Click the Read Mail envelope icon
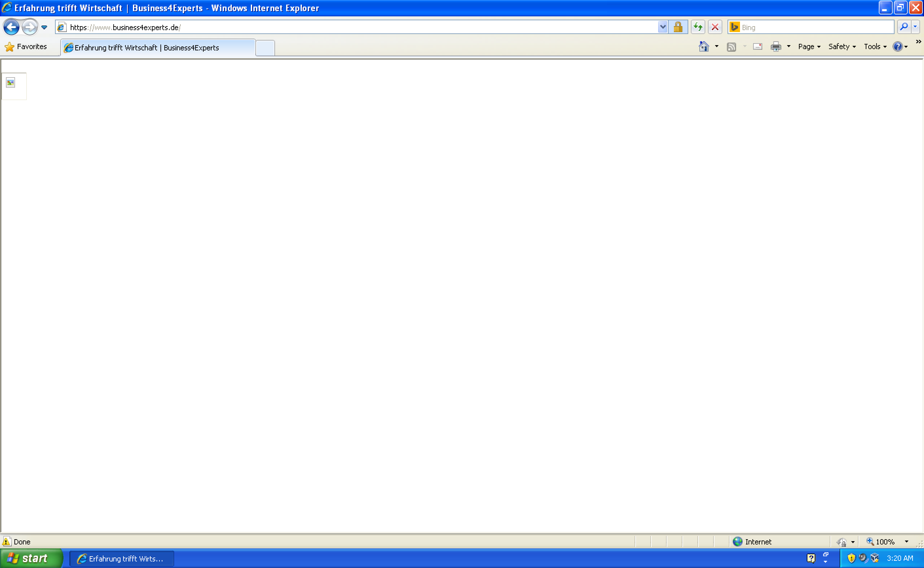The image size is (924, 568). click(757, 46)
